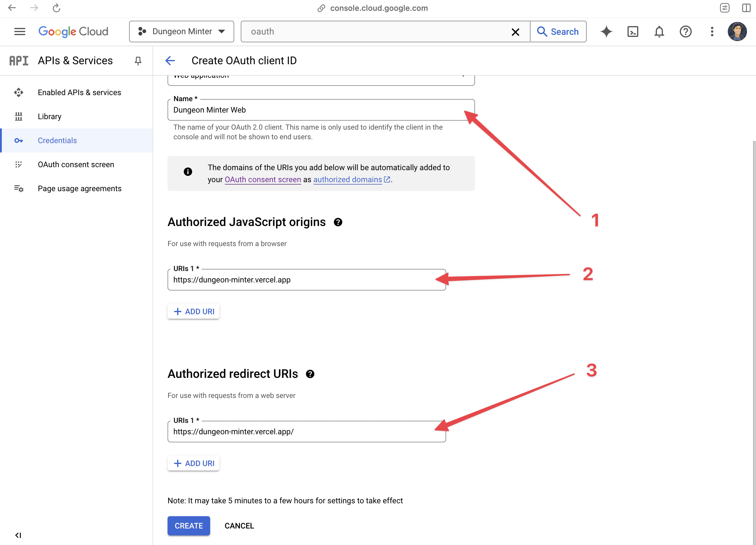Open the notifications bell
The image size is (756, 545).
[x=659, y=31]
